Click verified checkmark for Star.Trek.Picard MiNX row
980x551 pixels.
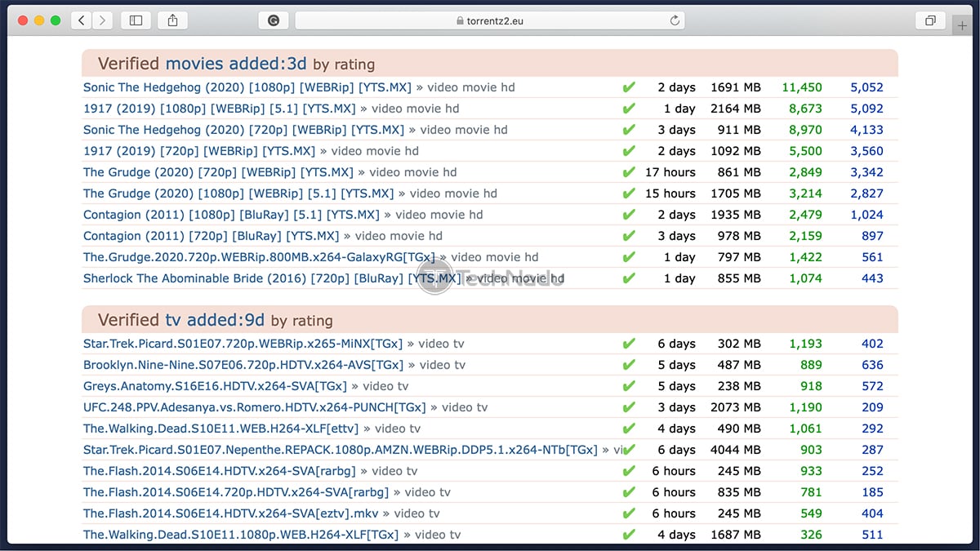pos(628,344)
